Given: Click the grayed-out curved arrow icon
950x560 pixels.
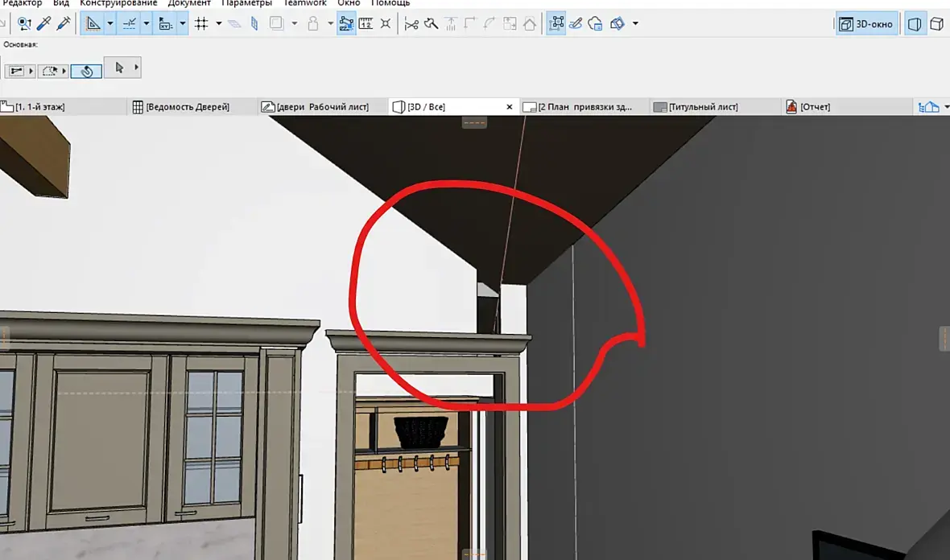Looking at the screenshot, I should (x=489, y=23).
